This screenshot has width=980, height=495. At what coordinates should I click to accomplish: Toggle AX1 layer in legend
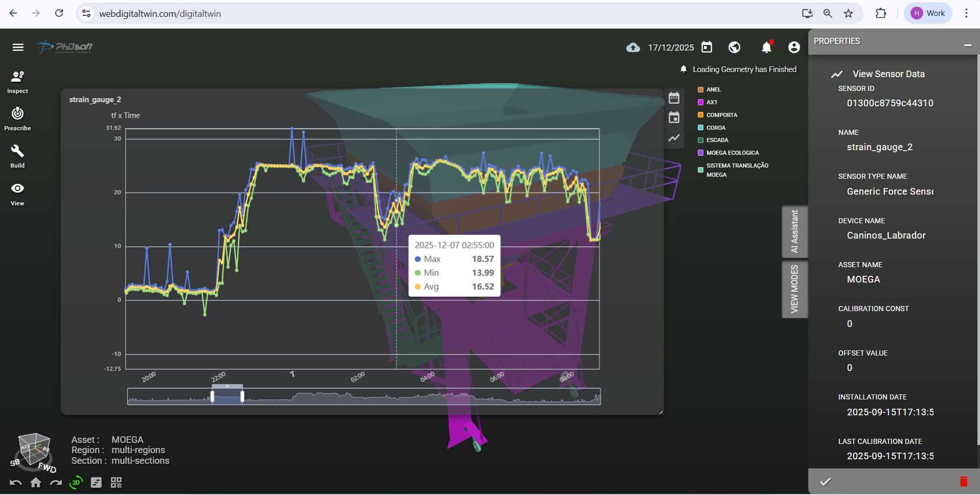pos(708,102)
